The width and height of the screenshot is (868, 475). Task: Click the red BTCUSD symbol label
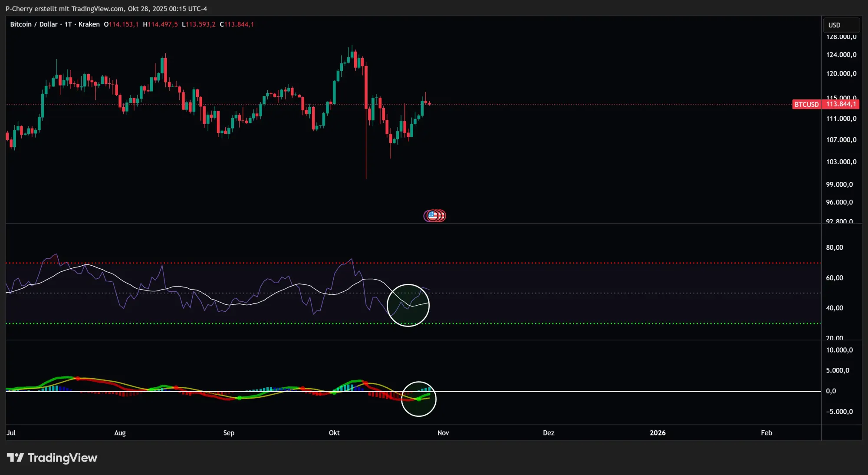pyautogui.click(x=806, y=104)
